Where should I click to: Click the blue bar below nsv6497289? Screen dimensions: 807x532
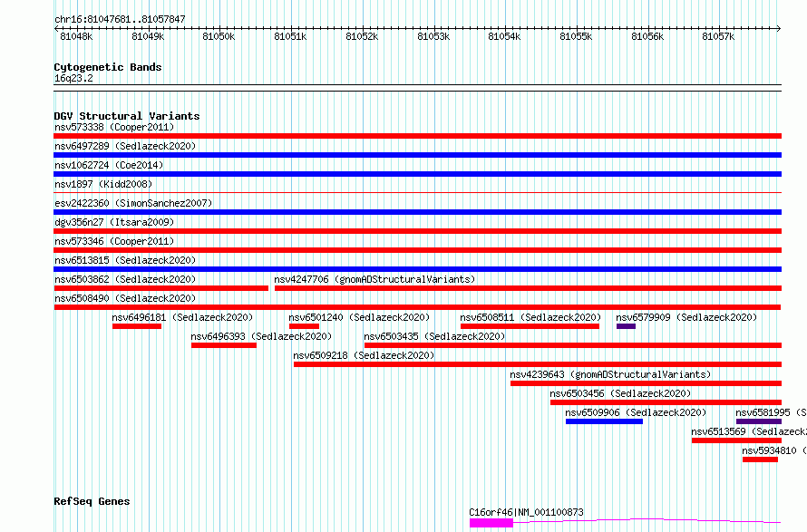[x=417, y=155]
